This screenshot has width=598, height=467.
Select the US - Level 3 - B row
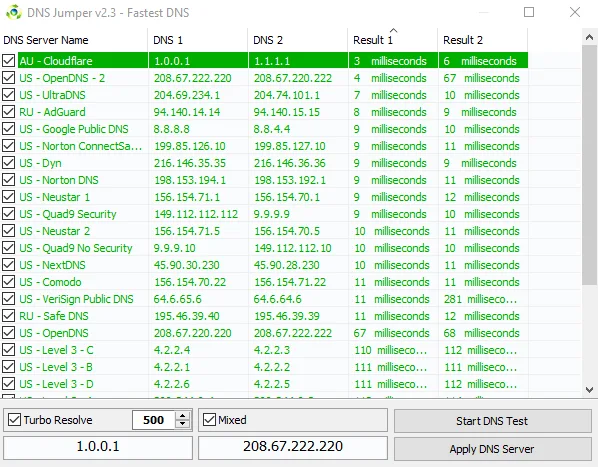265,367
